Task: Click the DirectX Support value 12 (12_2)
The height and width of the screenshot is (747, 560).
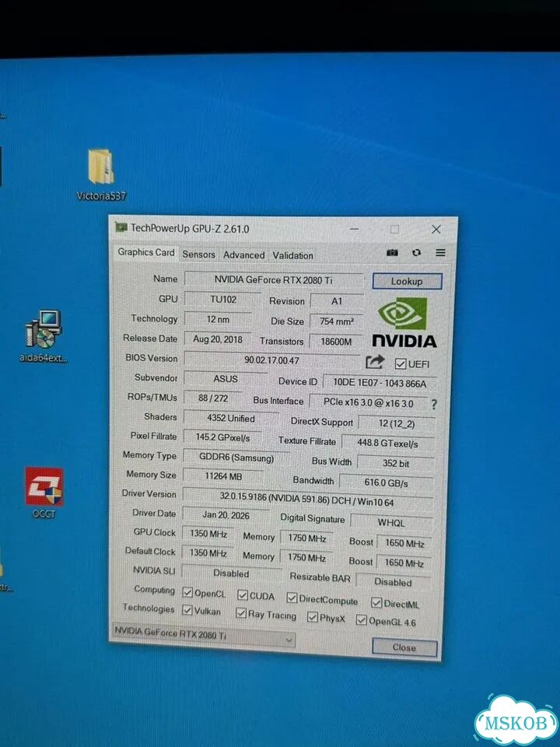Action: [x=397, y=423]
